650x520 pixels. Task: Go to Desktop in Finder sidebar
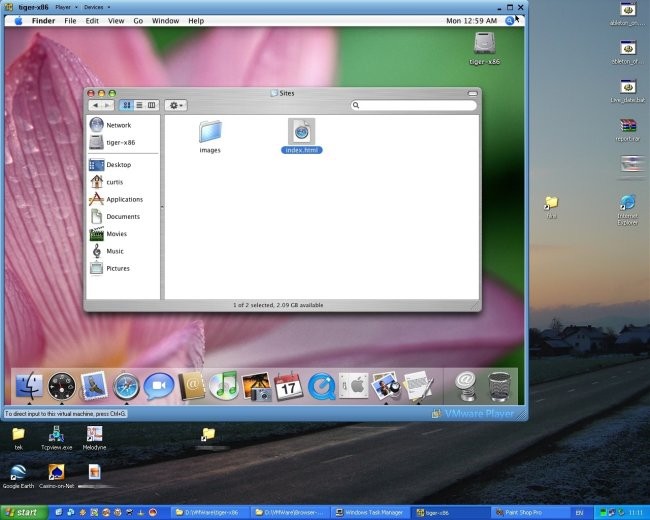110,165
